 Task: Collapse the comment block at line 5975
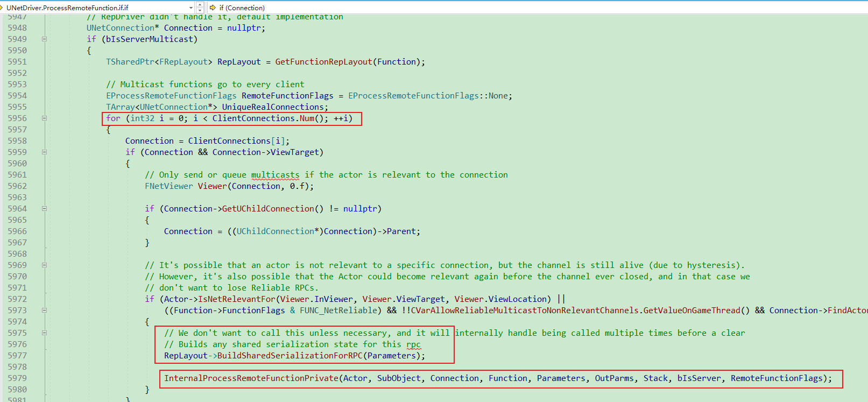coord(44,333)
